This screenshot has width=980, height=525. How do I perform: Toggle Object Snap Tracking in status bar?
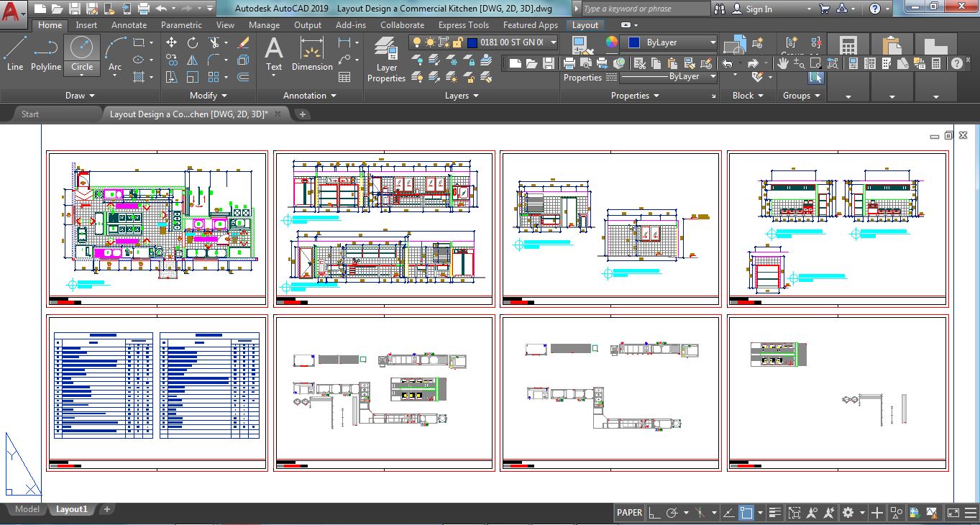pos(728,513)
